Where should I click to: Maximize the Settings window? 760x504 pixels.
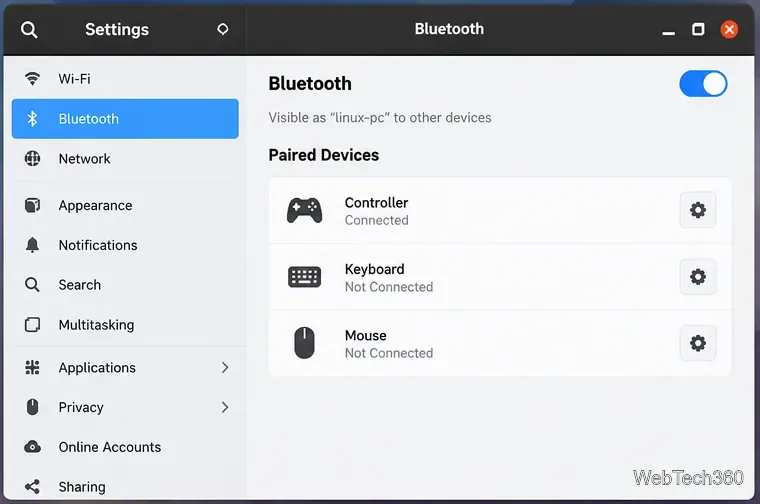tap(698, 30)
